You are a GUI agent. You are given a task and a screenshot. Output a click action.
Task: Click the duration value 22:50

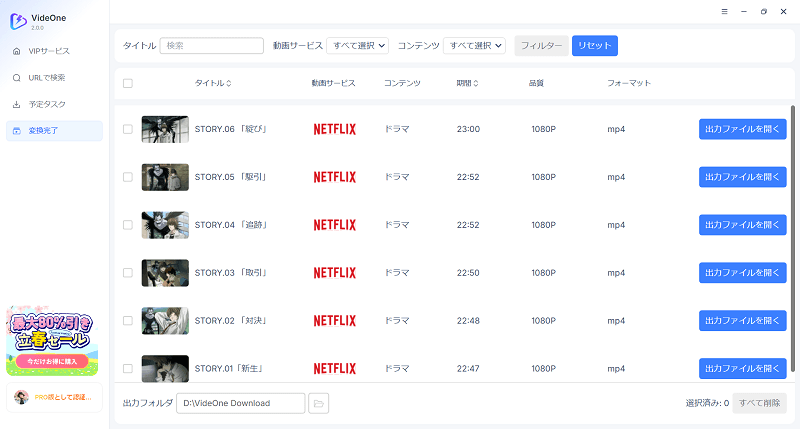468,273
